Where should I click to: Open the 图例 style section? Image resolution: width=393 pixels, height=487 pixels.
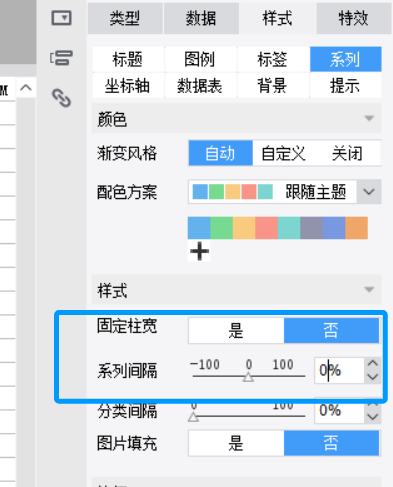[x=200, y=59]
